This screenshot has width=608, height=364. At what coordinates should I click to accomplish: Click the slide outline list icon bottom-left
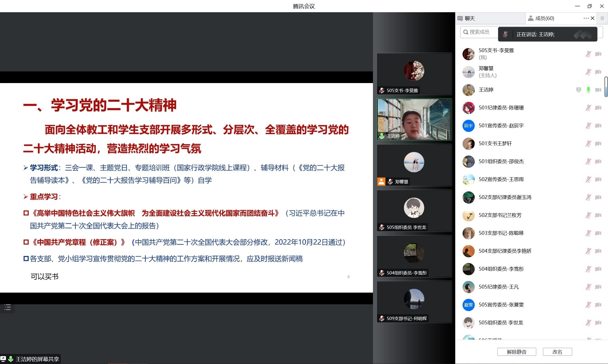7,307
